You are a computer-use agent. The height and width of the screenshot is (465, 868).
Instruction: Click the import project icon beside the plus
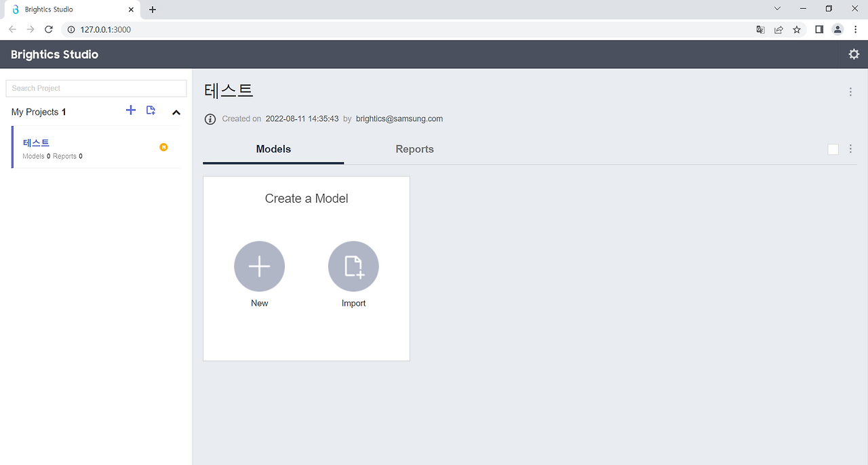coord(151,110)
